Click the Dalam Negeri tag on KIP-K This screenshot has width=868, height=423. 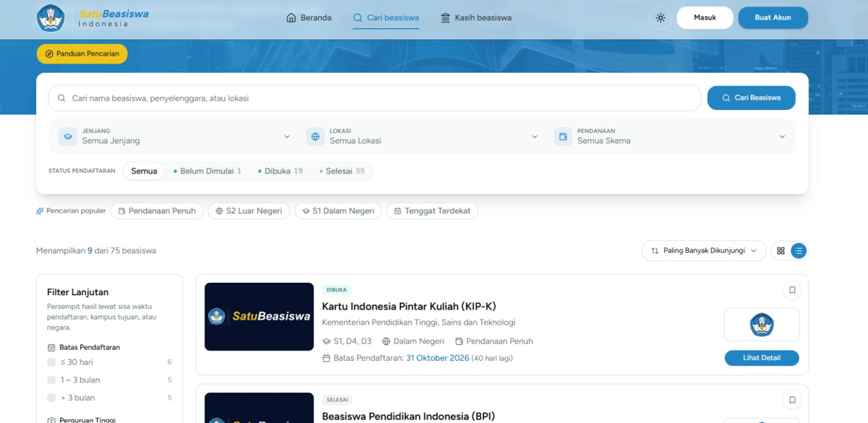tap(413, 341)
